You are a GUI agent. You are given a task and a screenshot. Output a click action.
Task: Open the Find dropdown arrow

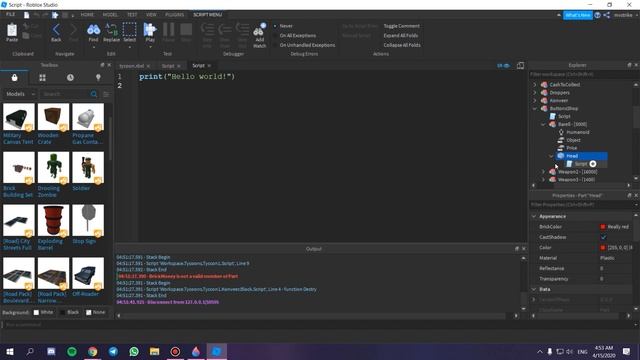(93, 47)
